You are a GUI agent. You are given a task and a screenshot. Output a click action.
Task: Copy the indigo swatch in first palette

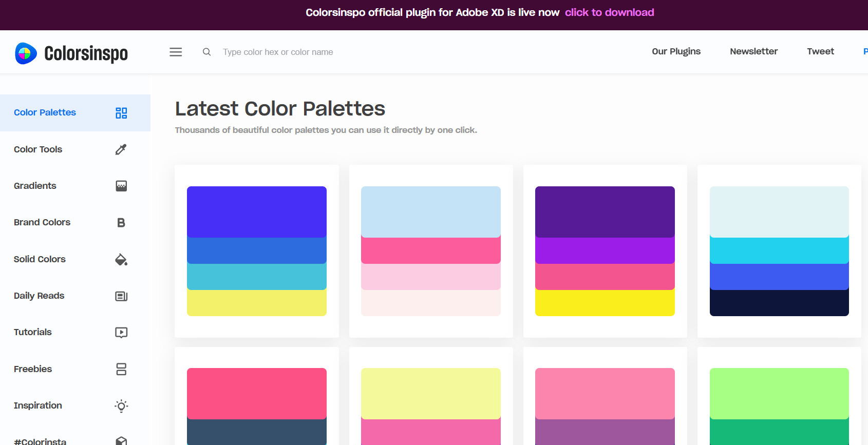click(257, 211)
